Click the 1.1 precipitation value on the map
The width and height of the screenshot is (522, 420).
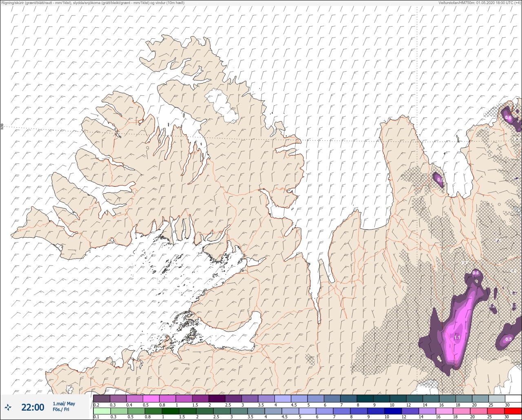(x=457, y=338)
